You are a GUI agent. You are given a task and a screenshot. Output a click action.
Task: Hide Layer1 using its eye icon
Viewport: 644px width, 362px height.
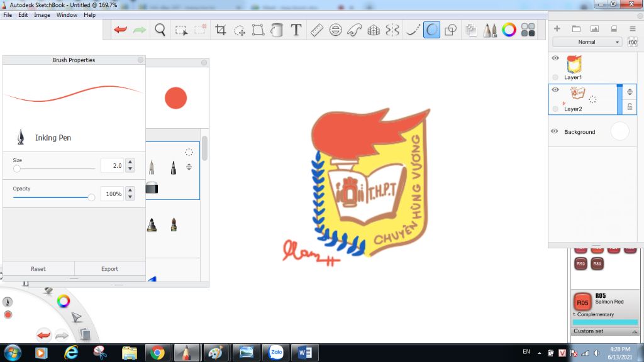(555, 58)
